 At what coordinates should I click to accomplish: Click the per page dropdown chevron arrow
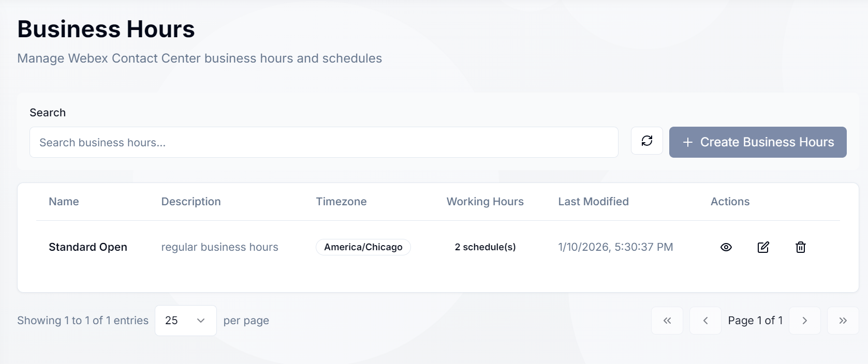click(201, 321)
